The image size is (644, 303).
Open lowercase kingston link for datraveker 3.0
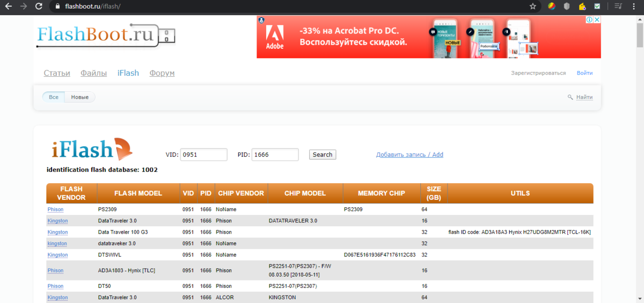pyautogui.click(x=57, y=243)
